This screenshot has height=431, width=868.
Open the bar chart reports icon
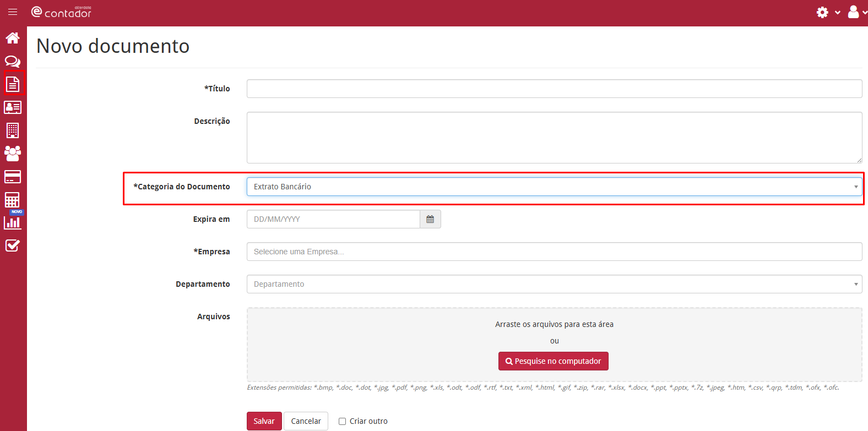click(13, 222)
